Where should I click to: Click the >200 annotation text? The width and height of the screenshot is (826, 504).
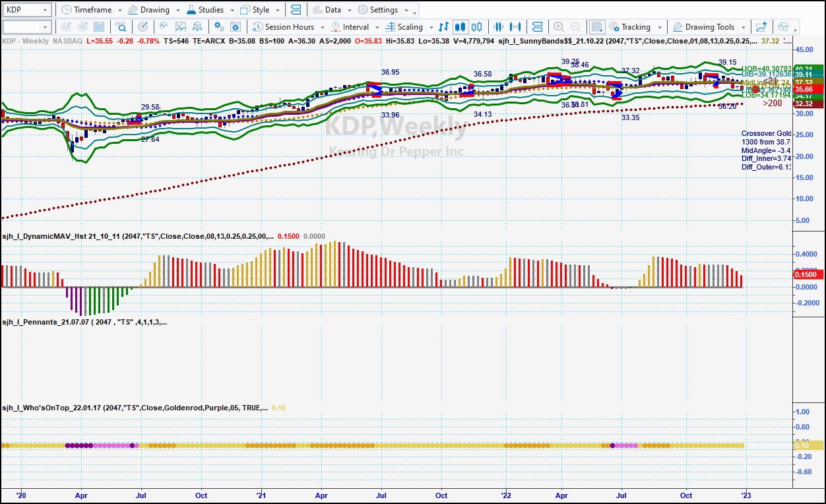click(x=773, y=103)
